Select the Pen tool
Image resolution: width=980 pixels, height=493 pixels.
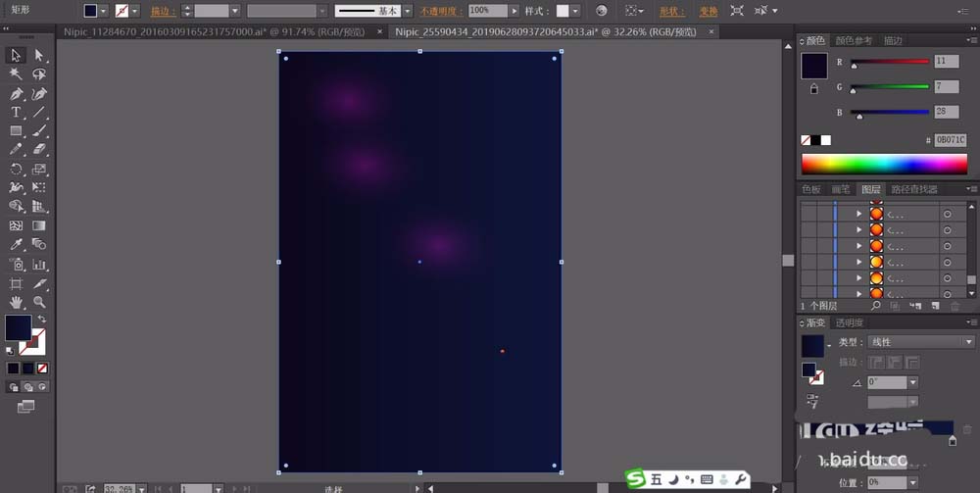coord(16,94)
